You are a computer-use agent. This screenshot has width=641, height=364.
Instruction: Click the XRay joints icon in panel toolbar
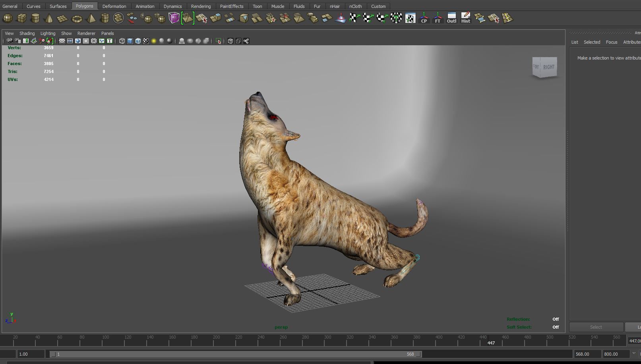pos(246,41)
